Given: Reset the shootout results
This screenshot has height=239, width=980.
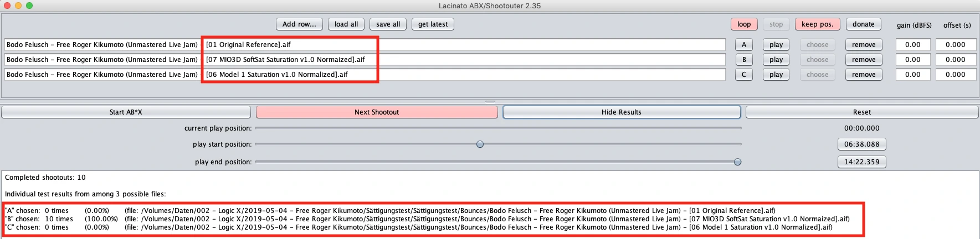Looking at the screenshot, I should [x=861, y=112].
